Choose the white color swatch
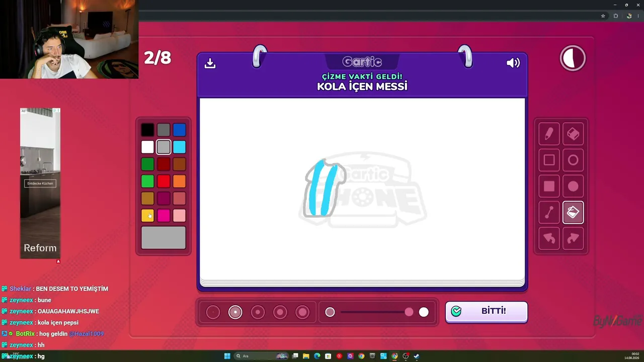 click(147, 147)
